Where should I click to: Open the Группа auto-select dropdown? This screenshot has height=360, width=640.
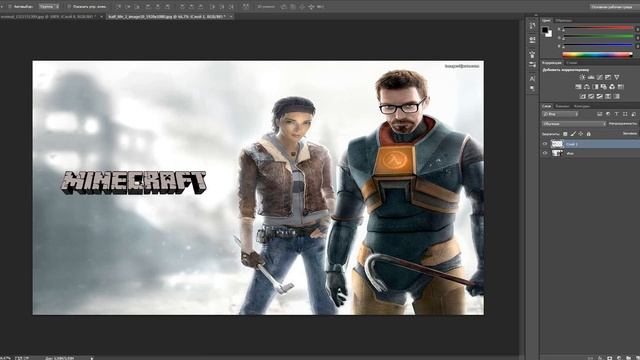tap(49, 7)
